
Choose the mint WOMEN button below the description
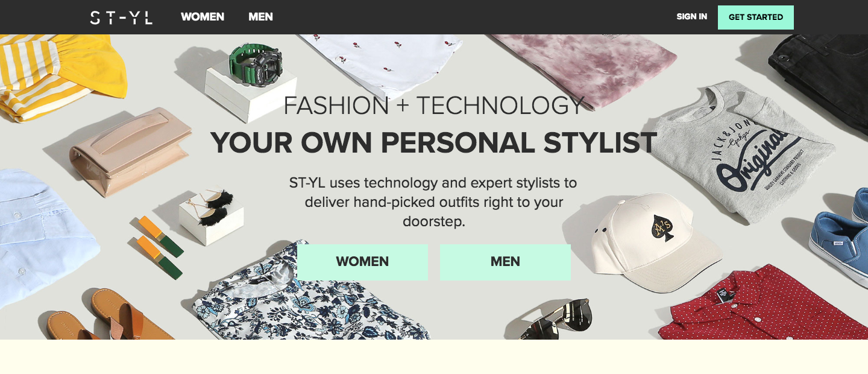point(362,262)
